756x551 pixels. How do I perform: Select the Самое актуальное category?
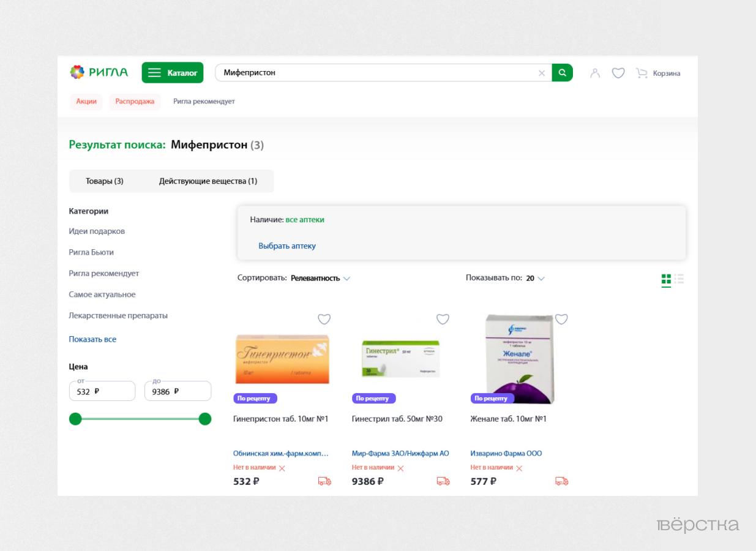click(102, 294)
